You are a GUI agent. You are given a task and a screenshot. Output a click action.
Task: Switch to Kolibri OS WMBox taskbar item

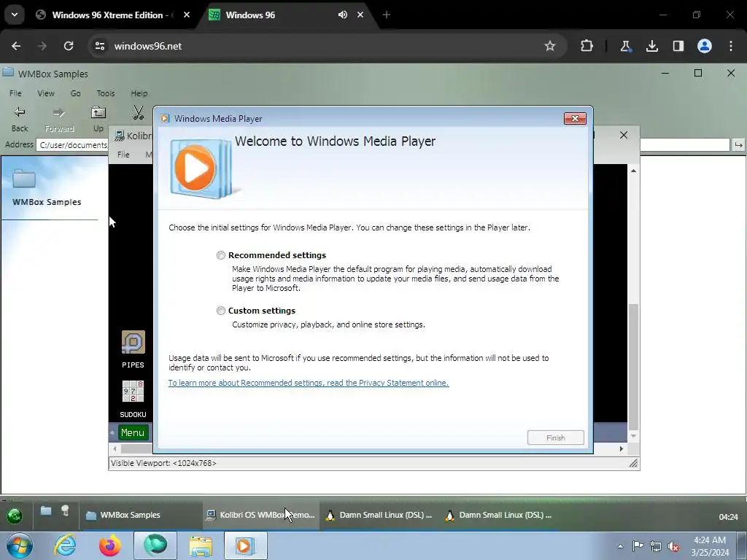(x=260, y=515)
